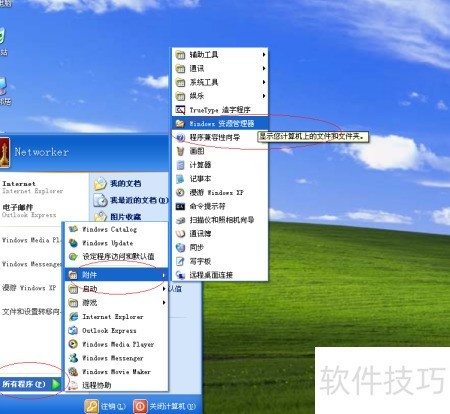This screenshot has height=414, width=450.
Task: Expand the 娱乐 submenu arrow
Action: [264, 96]
